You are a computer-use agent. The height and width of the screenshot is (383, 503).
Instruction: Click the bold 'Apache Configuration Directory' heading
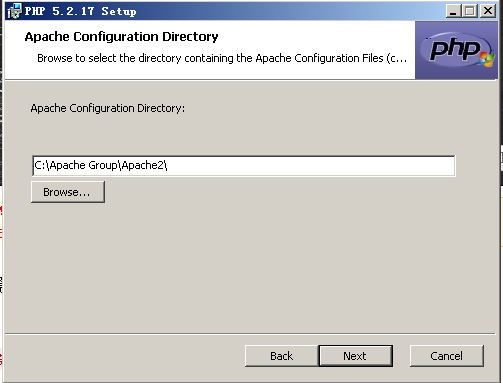(121, 37)
